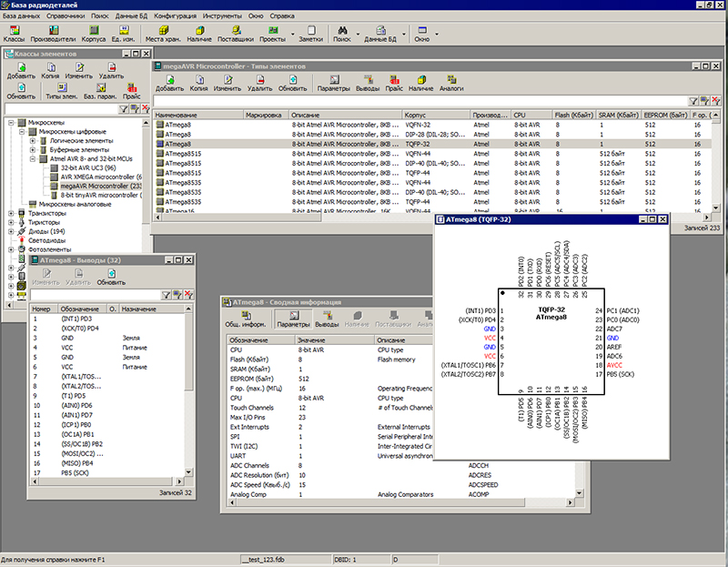Select pin row (XCK/T0) PD4 in Выводы

pos(107,329)
